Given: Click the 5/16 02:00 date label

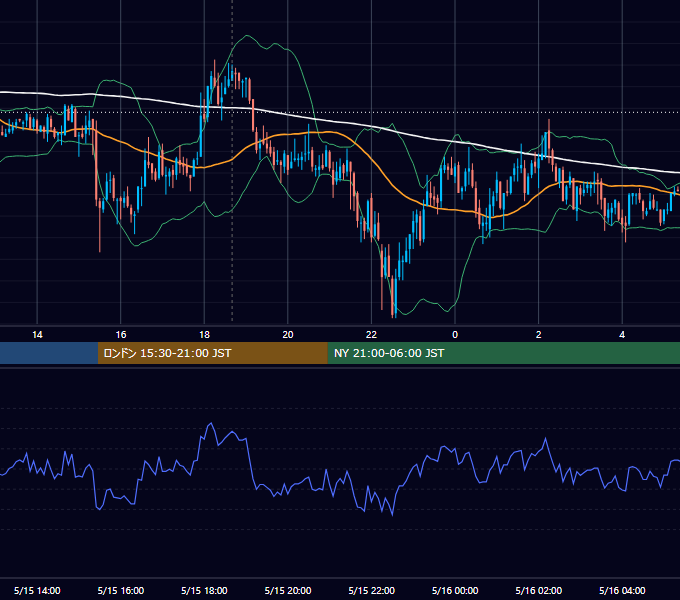Looking at the screenshot, I should click(539, 590).
